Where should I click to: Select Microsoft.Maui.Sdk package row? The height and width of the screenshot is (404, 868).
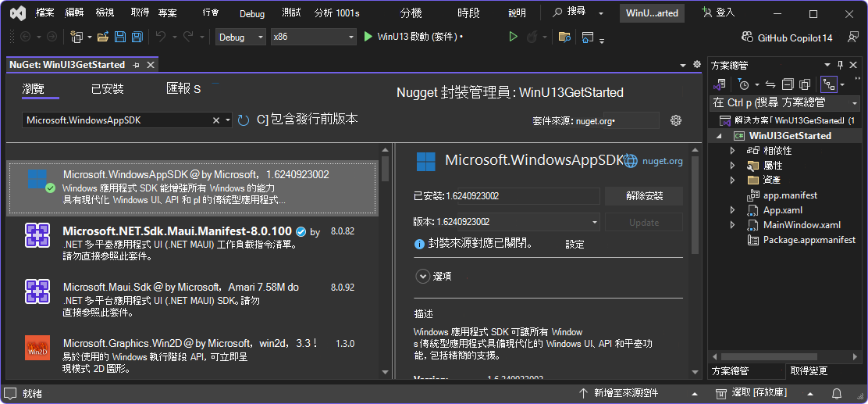click(192, 299)
